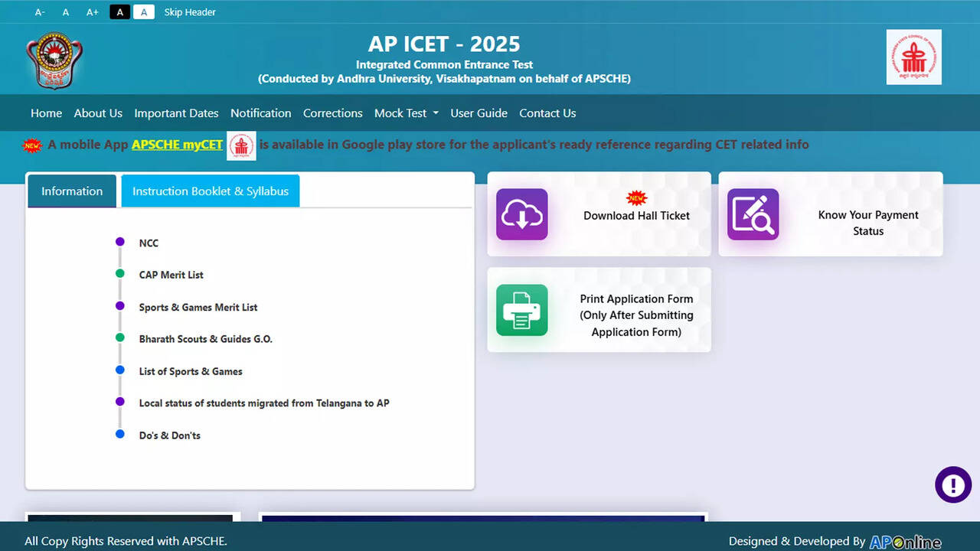Expand the Mock Test dropdown menu
The height and width of the screenshot is (551, 980).
coord(406,113)
